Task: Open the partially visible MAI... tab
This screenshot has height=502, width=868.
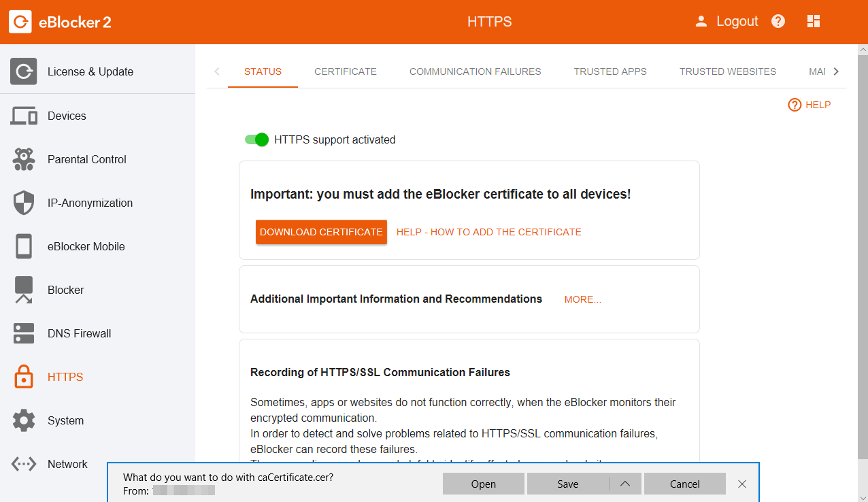Action: click(817, 71)
